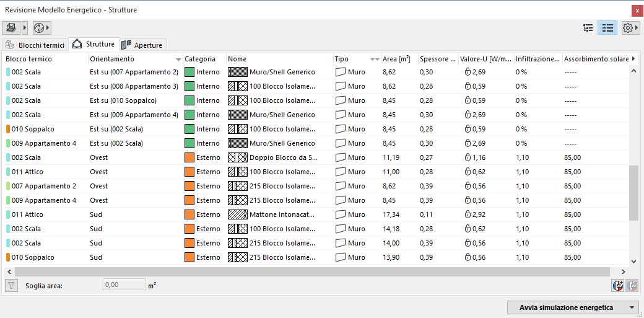Click the cyan marker of 011 Attico Ovest row
The width and height of the screenshot is (644, 318).
tap(8, 172)
